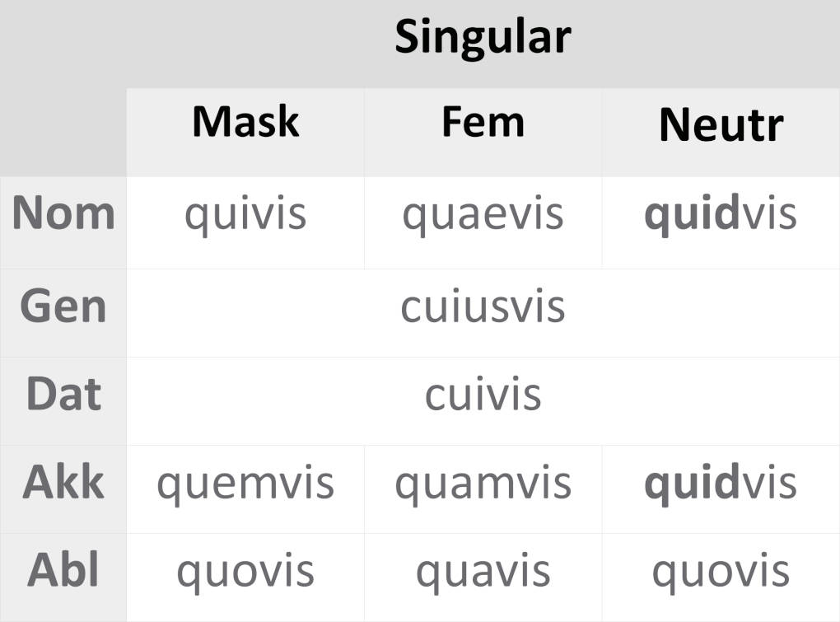Screen dimensions: 840x622
Task: Click quidvis in the Akk row
Action: (721, 483)
